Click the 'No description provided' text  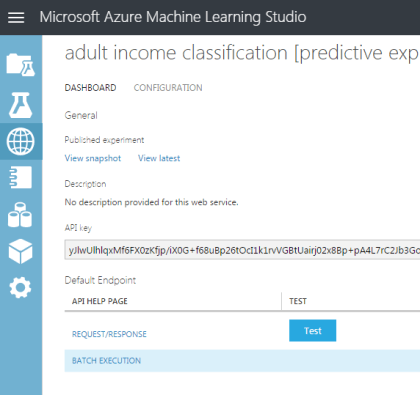click(x=151, y=202)
